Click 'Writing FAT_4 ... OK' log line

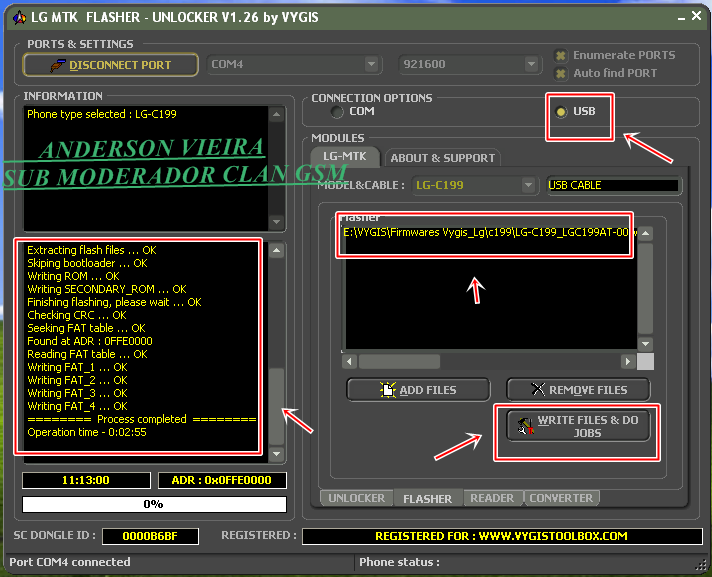(x=77, y=406)
